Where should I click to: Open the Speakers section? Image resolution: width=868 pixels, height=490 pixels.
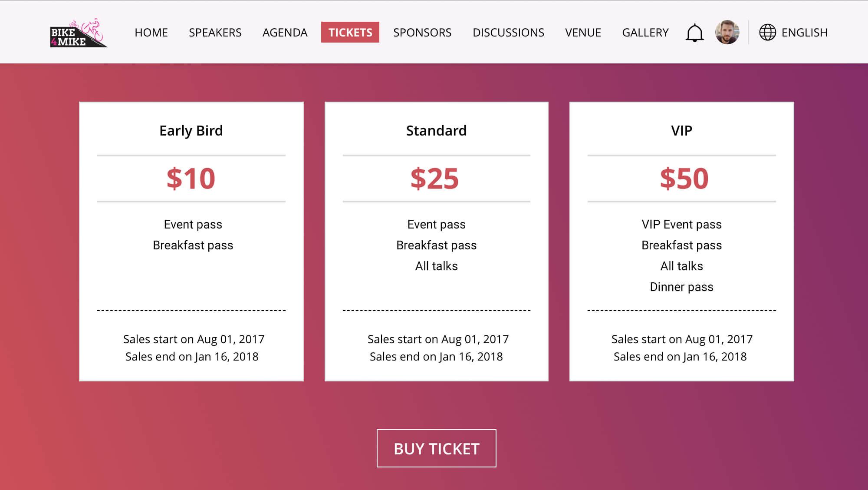coord(215,32)
